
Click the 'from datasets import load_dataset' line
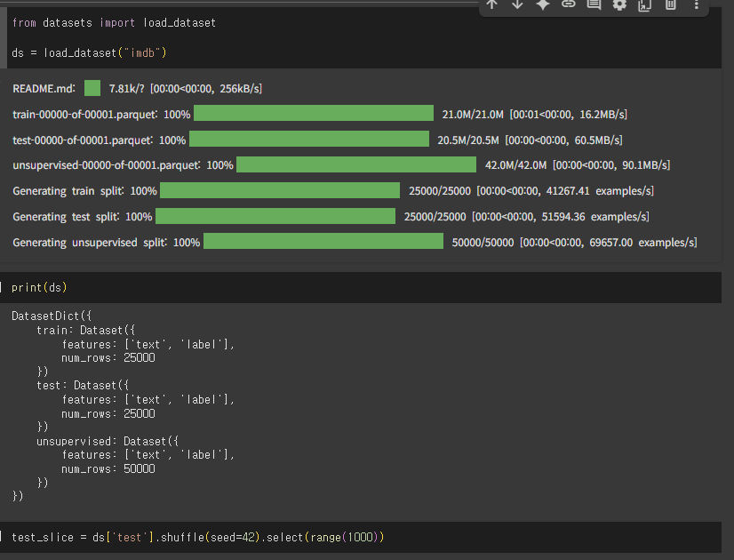click(114, 23)
